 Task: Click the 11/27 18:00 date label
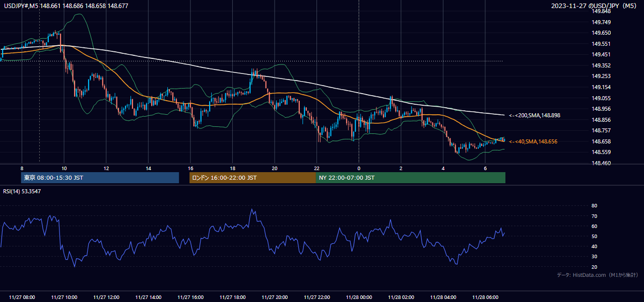pyautogui.click(x=232, y=297)
